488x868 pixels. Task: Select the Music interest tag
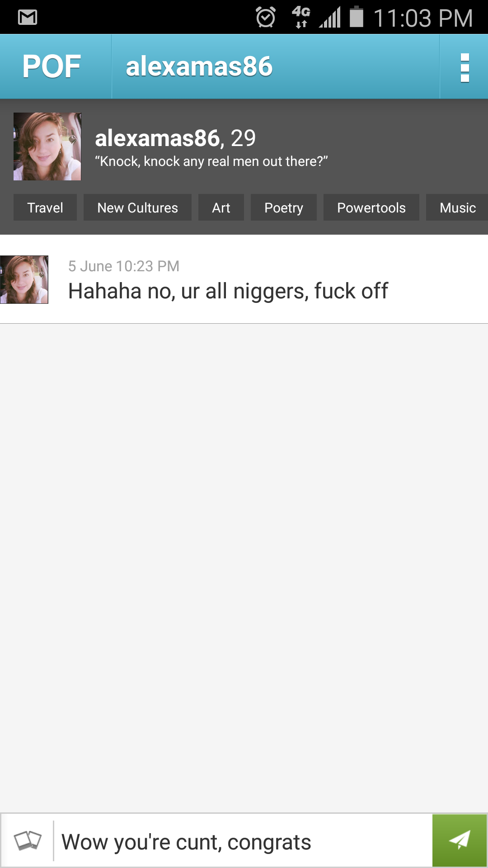457,208
